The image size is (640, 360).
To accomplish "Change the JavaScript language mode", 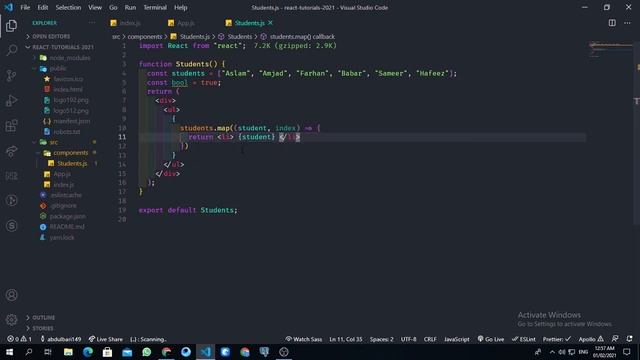I will pyautogui.click(x=457, y=339).
